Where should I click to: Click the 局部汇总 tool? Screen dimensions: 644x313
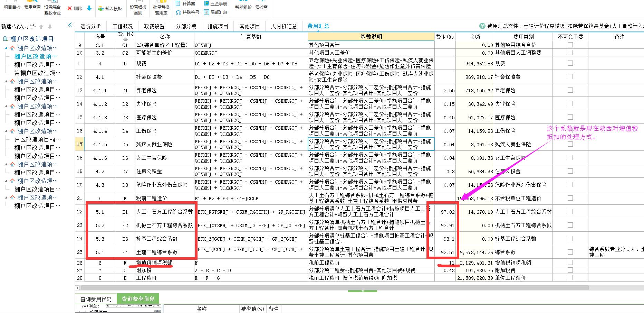tap(215, 12)
